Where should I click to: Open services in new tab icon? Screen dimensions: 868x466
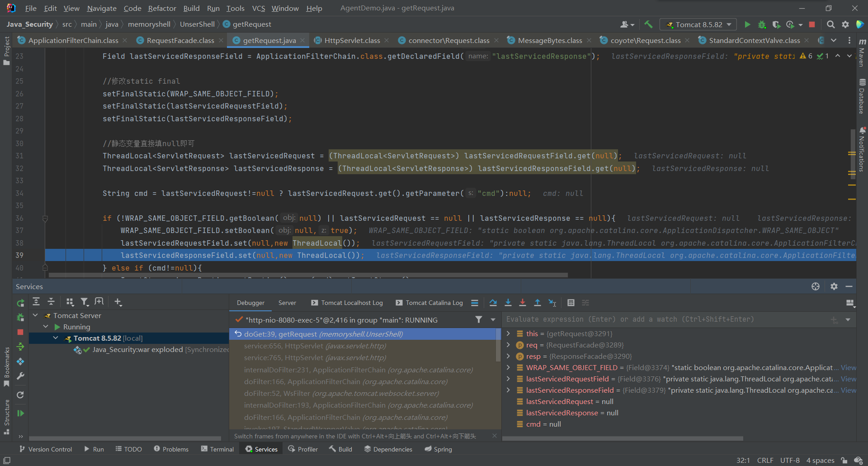click(x=99, y=301)
